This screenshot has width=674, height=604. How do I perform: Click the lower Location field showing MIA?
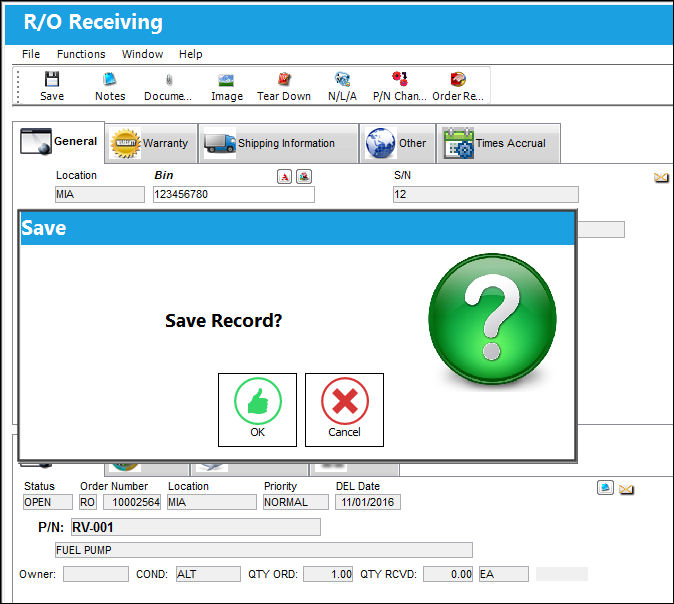coord(211,502)
